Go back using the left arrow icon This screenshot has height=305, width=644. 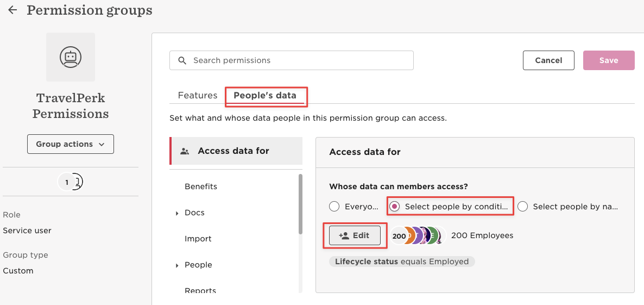[12, 10]
